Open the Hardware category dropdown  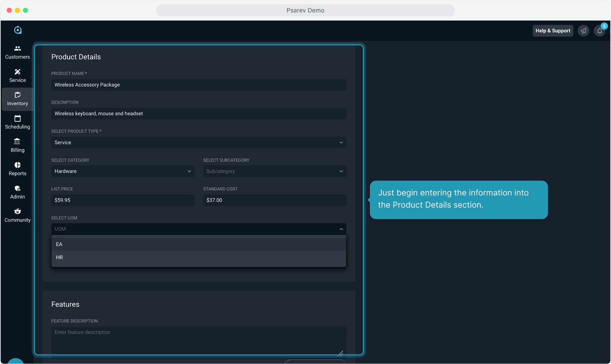[x=123, y=171]
